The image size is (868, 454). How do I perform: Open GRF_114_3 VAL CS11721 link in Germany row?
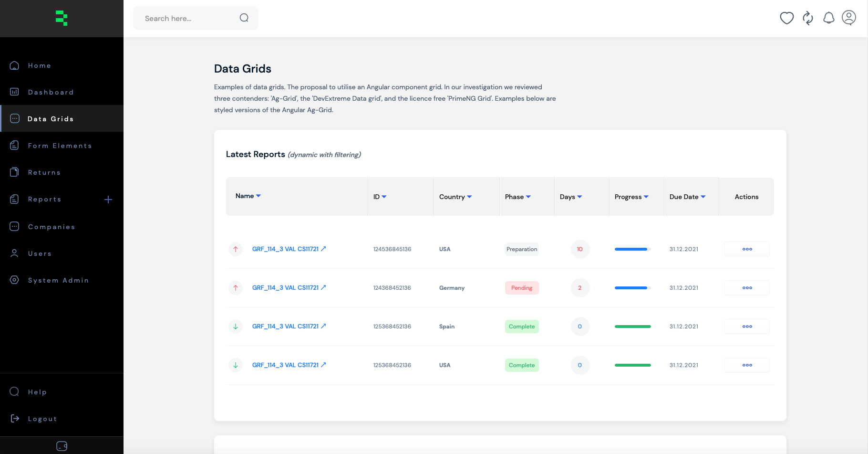tap(289, 288)
